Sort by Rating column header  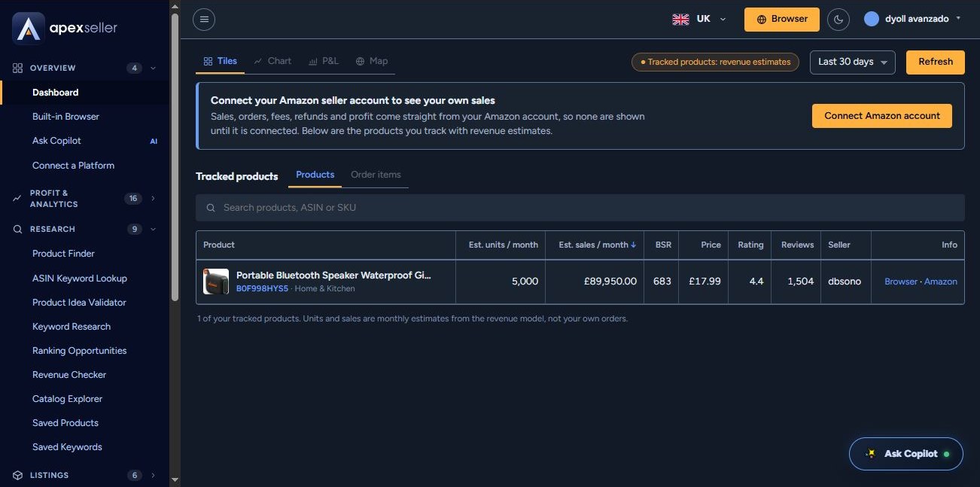pyautogui.click(x=750, y=245)
